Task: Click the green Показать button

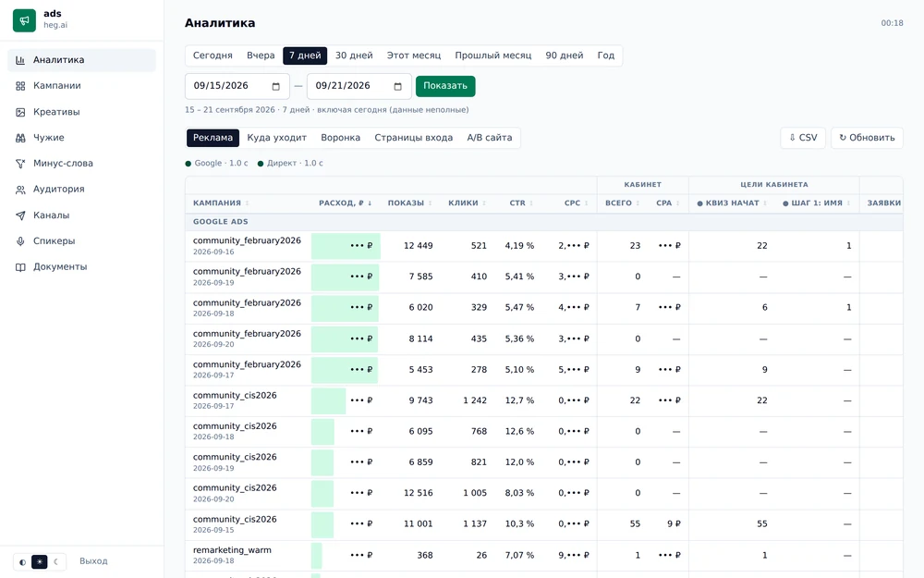Action: [x=445, y=86]
